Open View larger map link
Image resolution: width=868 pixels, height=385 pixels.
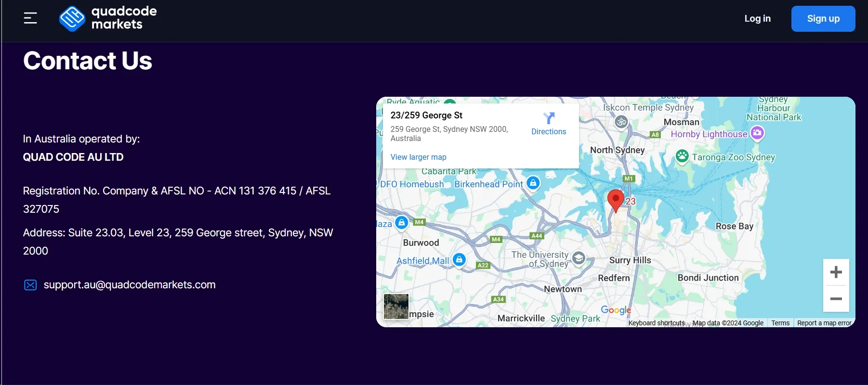coord(419,157)
